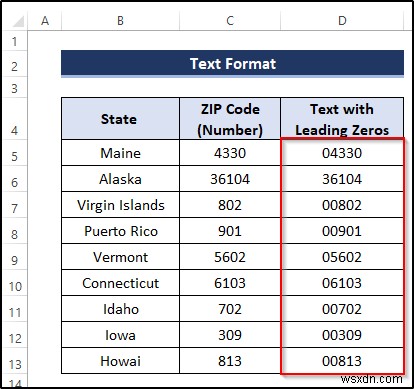The height and width of the screenshot is (389, 414).
Task: Select the Vermont cell
Action: pos(120,257)
